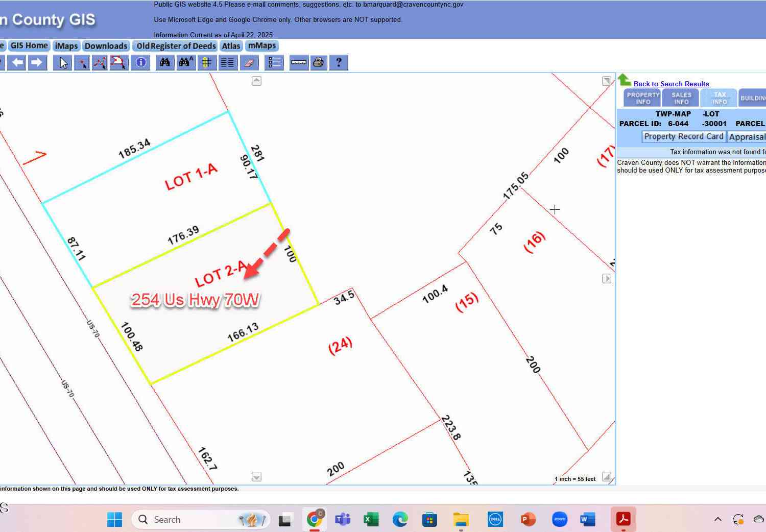Open Zoom from taskbar
The height and width of the screenshot is (532, 766).
tap(560, 520)
